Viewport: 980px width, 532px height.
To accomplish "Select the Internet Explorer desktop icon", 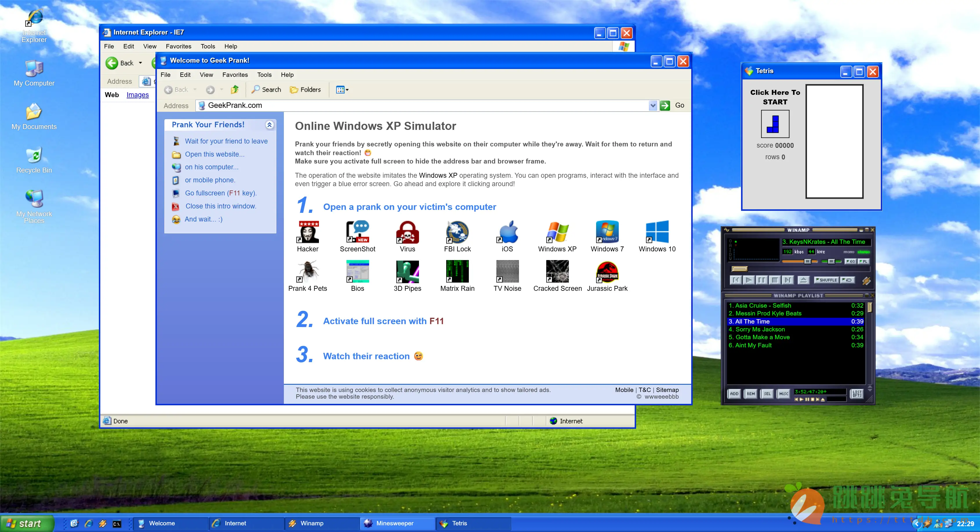I will (x=34, y=26).
